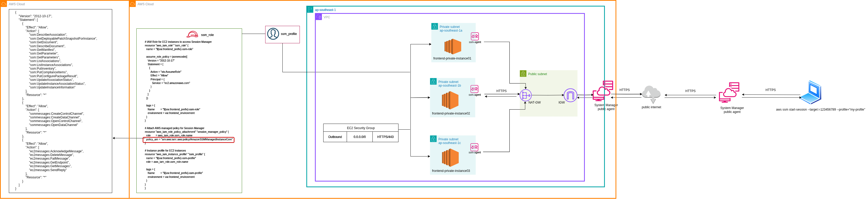The width and height of the screenshot is (868, 199).
Task: Select the frontend-private-instance01 EC2 icon
Action: (x=453, y=47)
